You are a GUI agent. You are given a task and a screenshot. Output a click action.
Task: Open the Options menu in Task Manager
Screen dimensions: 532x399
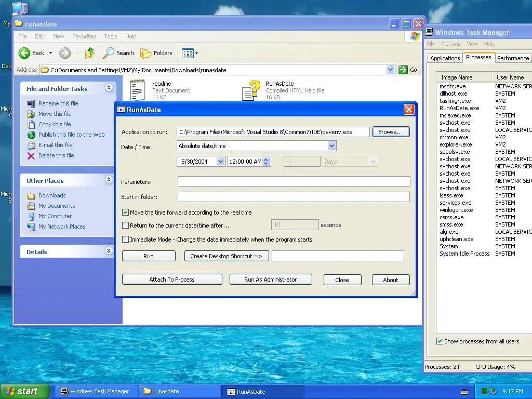[x=450, y=44]
